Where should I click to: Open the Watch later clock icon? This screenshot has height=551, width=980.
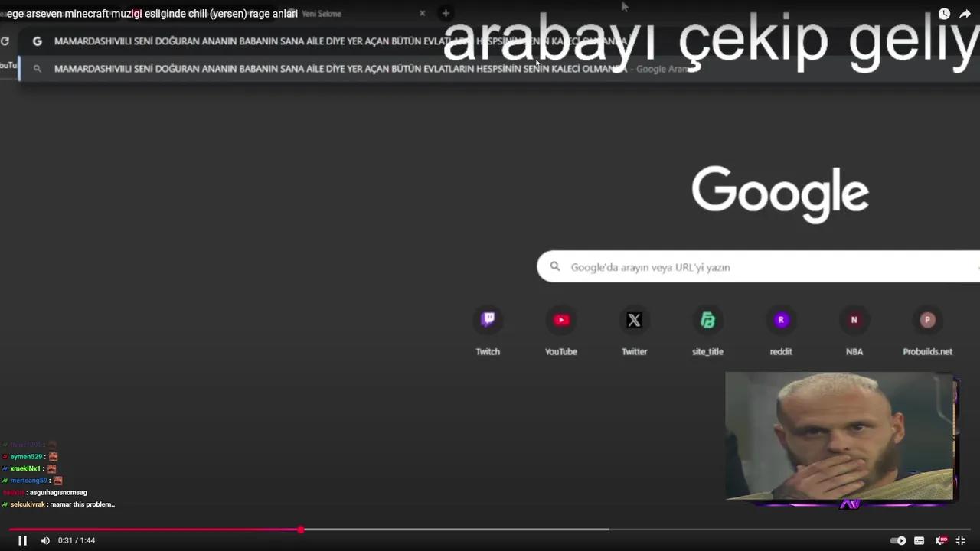point(944,14)
